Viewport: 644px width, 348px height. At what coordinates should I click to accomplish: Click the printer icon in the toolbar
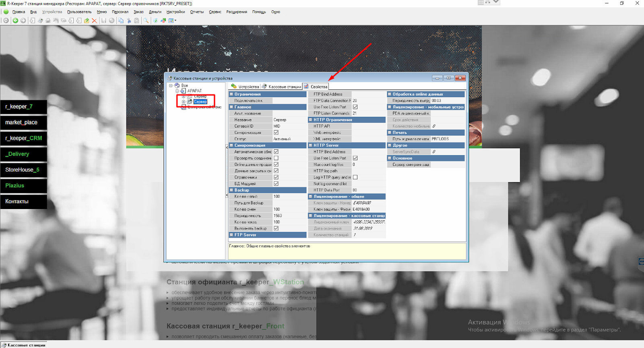48,21
